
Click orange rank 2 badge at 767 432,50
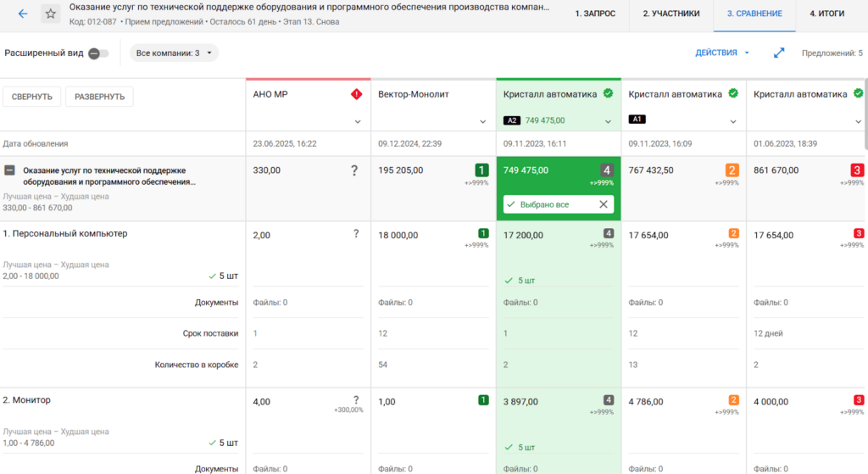point(732,170)
